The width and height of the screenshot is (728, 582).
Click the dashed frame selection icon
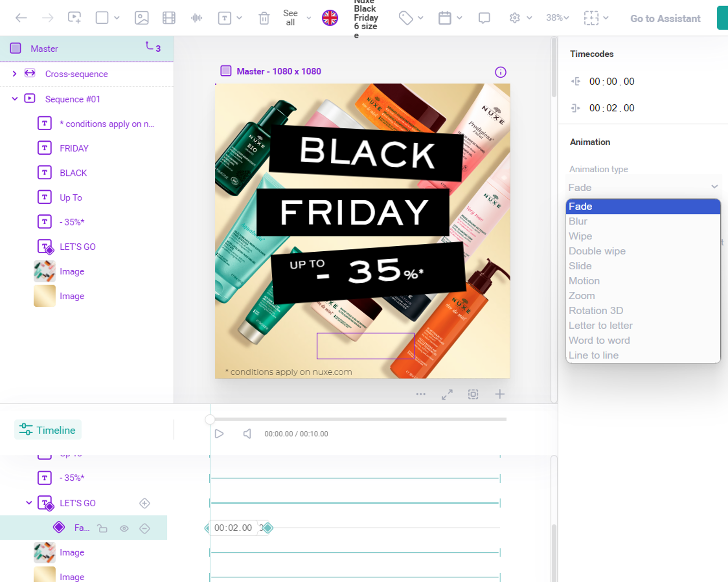pos(591,18)
